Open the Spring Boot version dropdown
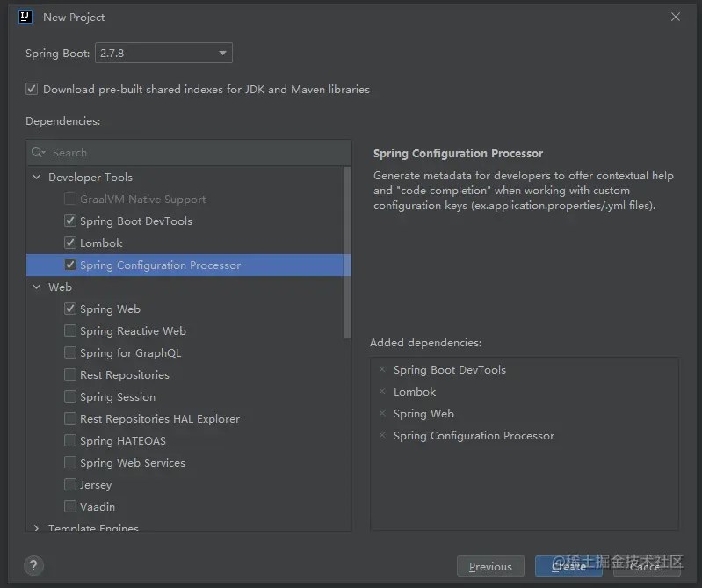702x588 pixels. [164, 53]
